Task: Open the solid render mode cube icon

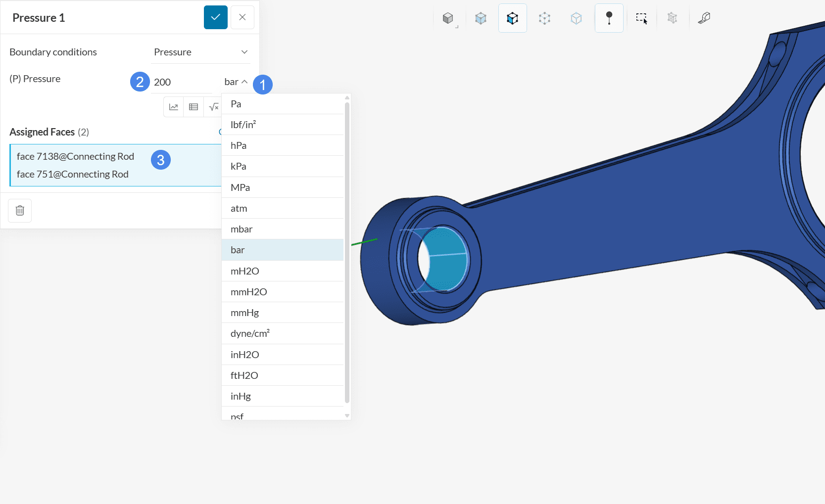Action: click(448, 18)
